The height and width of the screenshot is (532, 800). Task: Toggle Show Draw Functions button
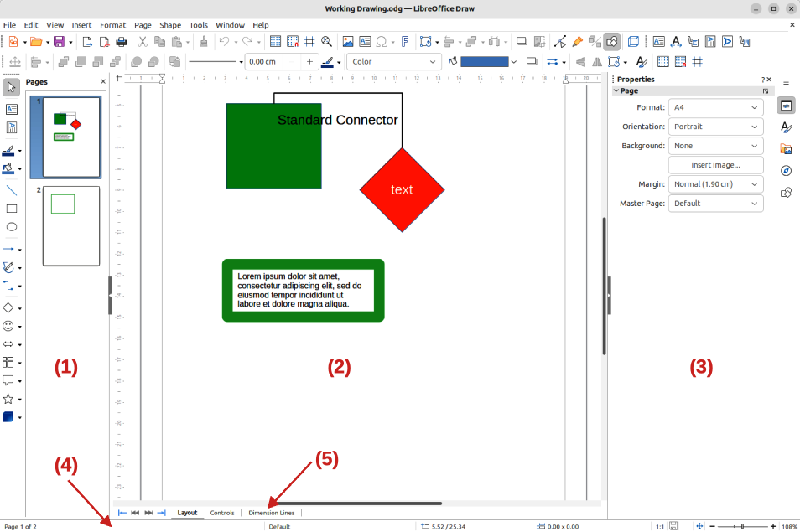[611, 42]
